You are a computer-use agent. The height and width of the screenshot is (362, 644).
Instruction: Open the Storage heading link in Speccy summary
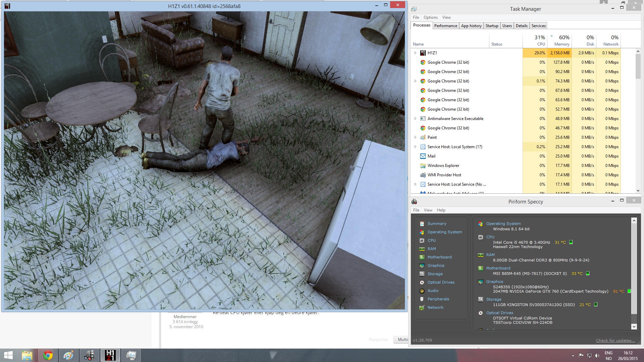click(x=494, y=299)
